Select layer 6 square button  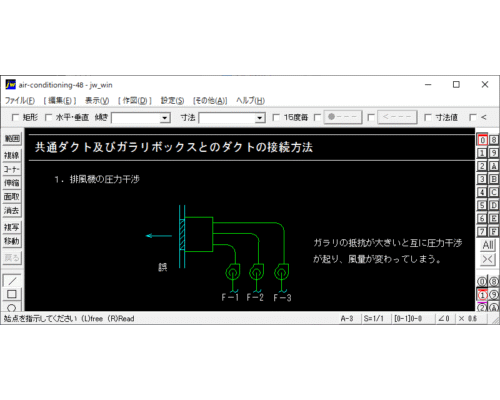pyautogui.click(x=482, y=218)
